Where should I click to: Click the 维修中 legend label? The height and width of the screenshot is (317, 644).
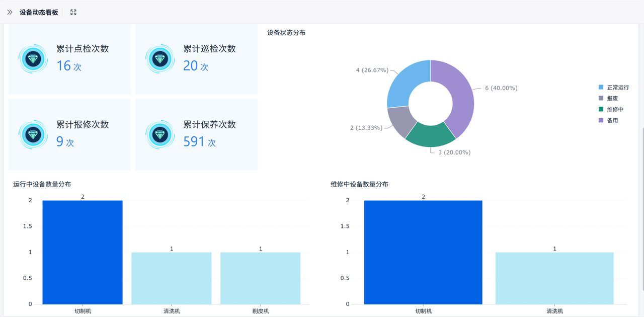click(615, 109)
